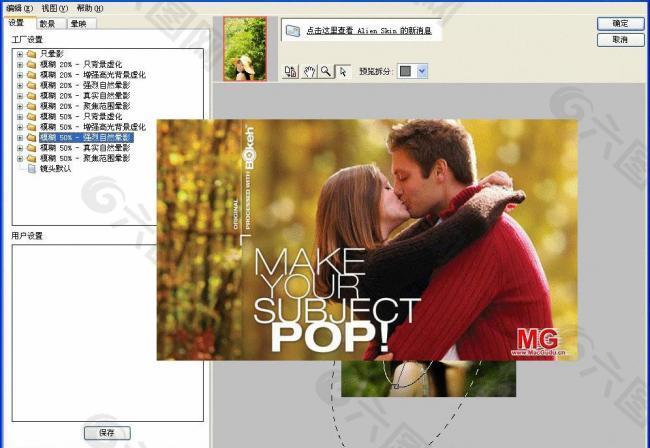Screen dimensions: 650x448
Task: Click the 取消 button
Action: (x=620, y=40)
